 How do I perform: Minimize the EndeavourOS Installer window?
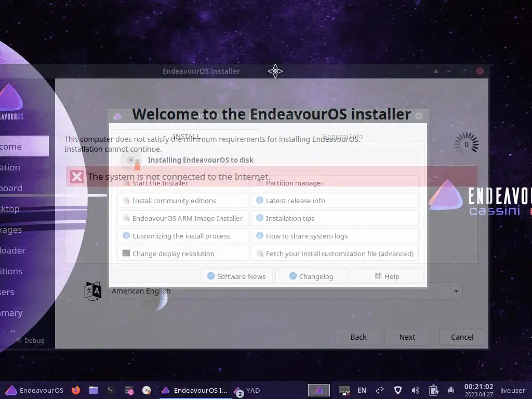click(x=449, y=71)
